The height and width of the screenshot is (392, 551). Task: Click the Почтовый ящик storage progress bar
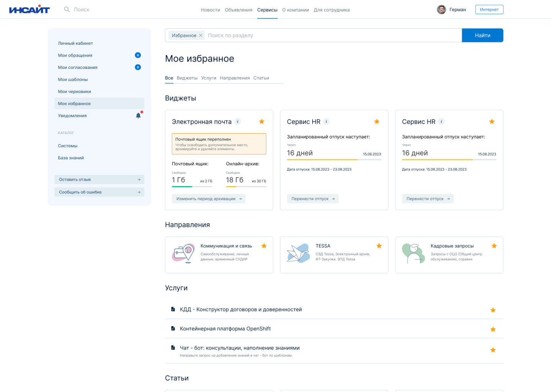pyautogui.click(x=192, y=186)
